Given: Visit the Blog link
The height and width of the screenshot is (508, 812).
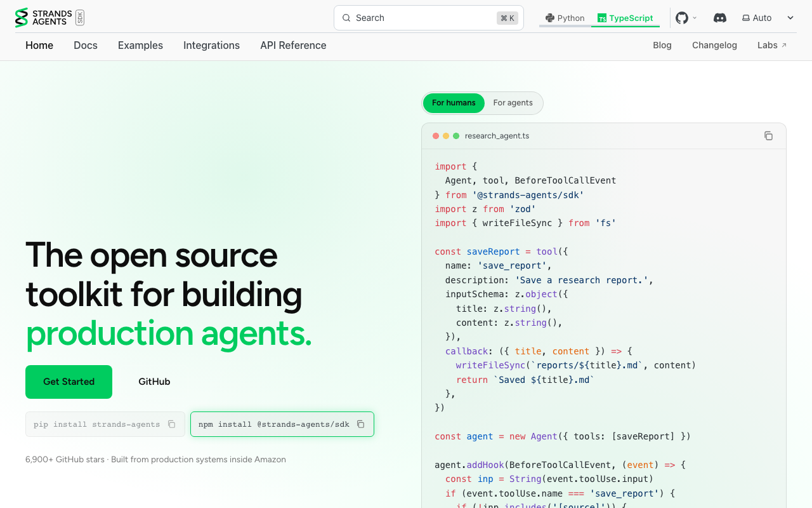Looking at the screenshot, I should [x=662, y=45].
